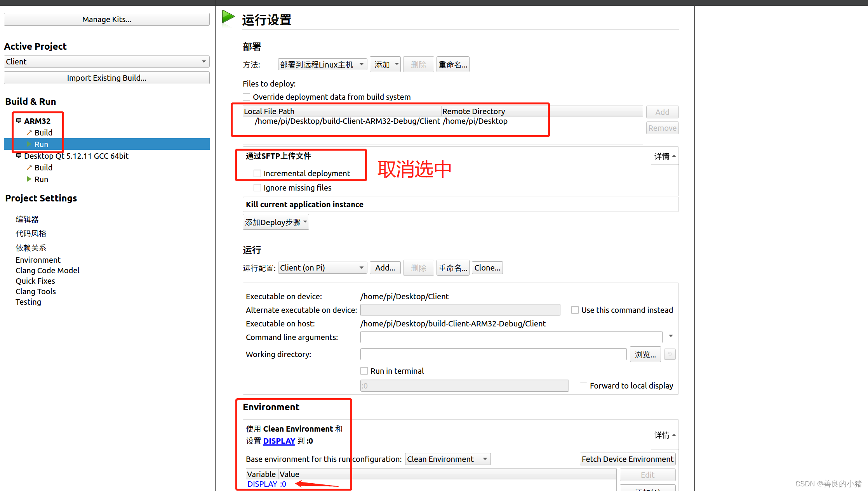Click the reset icon next to 浏览 button
Image resolution: width=868 pixels, height=491 pixels.
(x=670, y=354)
